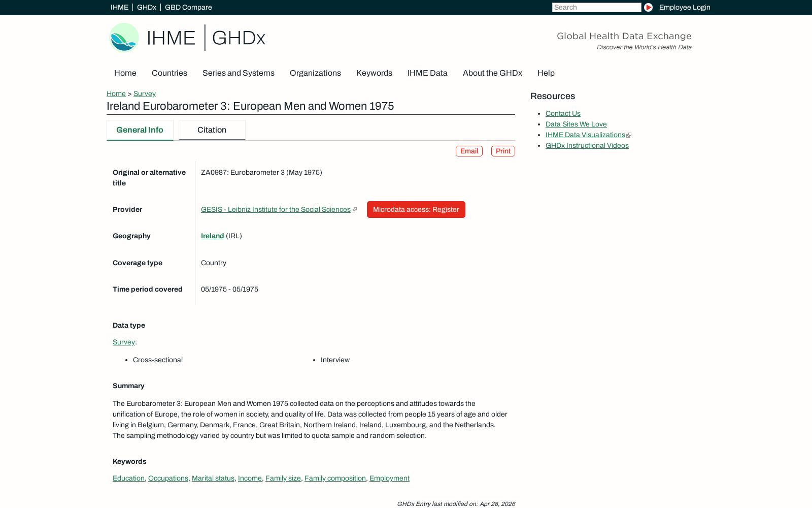Click Microdata access: Register button
Screen dimensions: 812x508
(x=416, y=209)
